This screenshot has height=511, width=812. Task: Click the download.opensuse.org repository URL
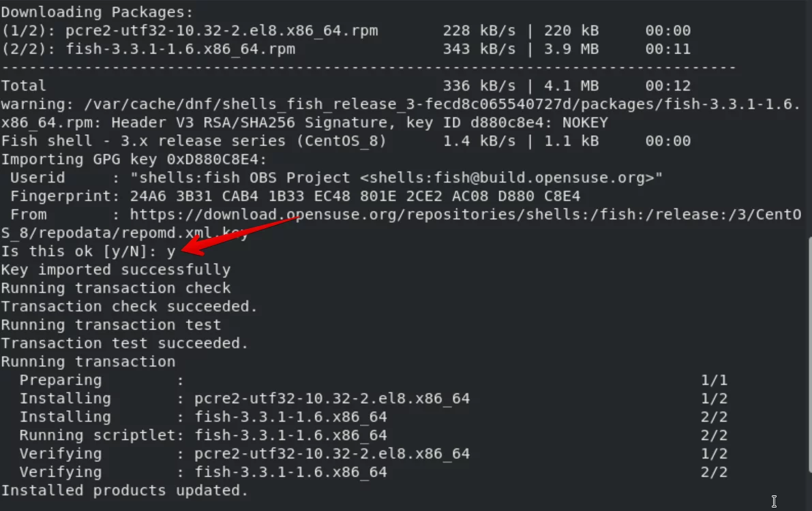401,223
